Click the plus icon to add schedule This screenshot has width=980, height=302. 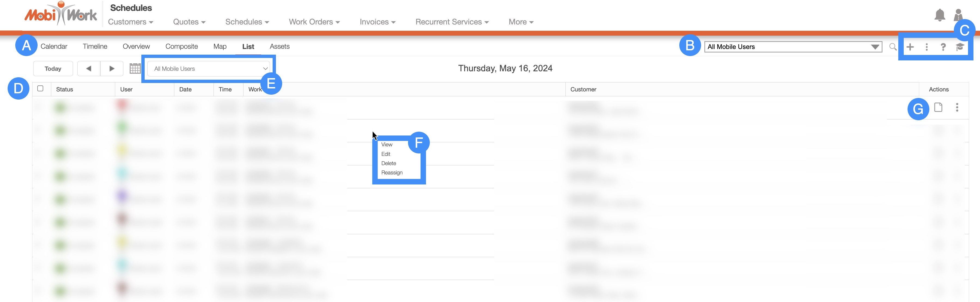(x=910, y=47)
